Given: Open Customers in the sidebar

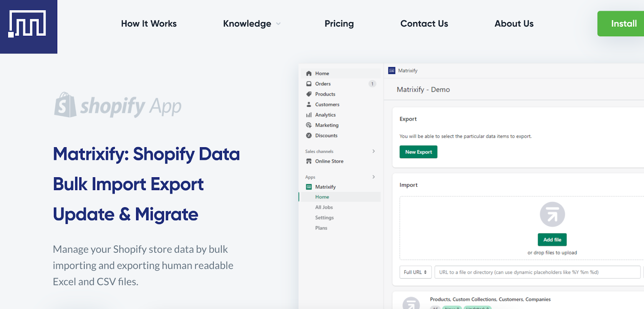Looking at the screenshot, I should pyautogui.click(x=327, y=105).
